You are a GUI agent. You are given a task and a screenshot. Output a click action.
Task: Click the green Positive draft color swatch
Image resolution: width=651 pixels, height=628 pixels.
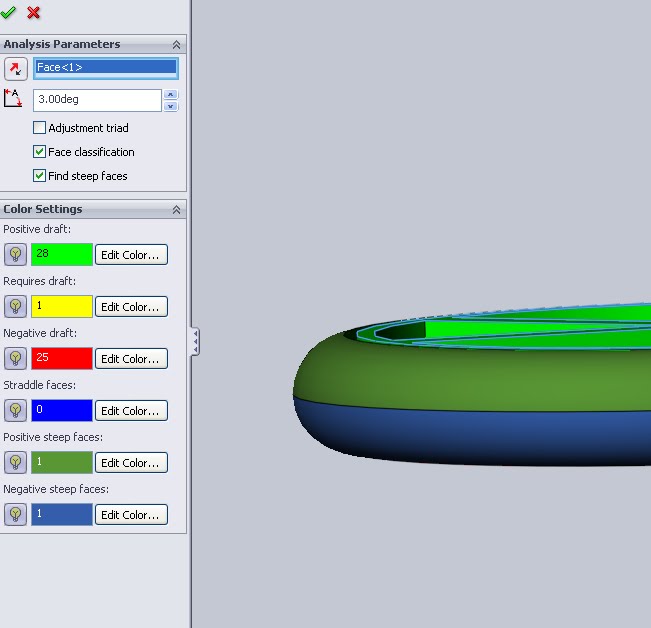point(62,254)
